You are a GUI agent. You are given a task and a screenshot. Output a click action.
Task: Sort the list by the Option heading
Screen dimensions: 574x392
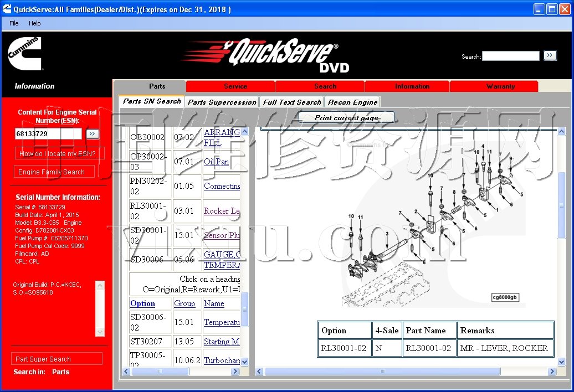(142, 303)
